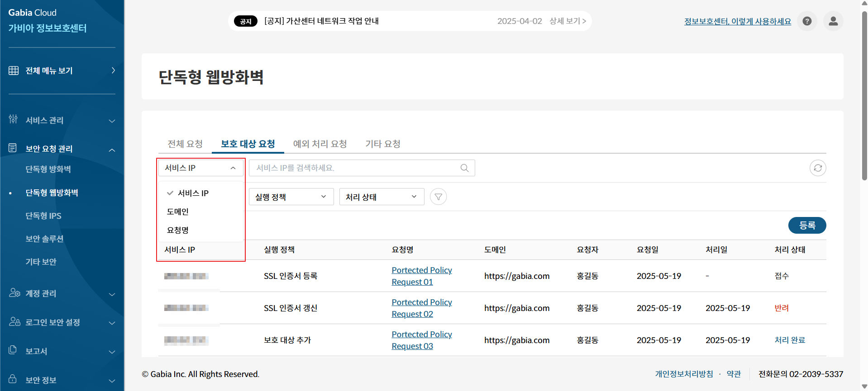The image size is (868, 391).
Task: Open 개인정보처리방침 footer link
Action: click(684, 374)
